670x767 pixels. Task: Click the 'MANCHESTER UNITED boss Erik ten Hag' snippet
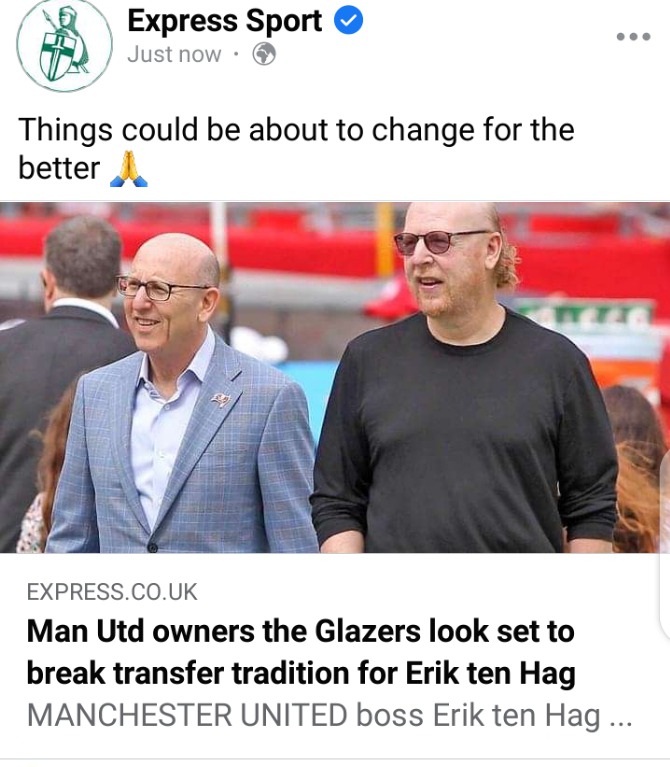click(313, 716)
